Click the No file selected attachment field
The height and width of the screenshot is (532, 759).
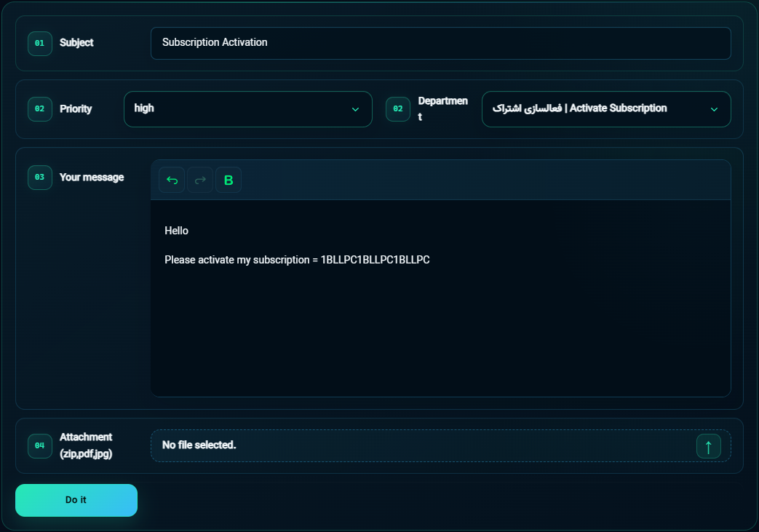pos(440,445)
